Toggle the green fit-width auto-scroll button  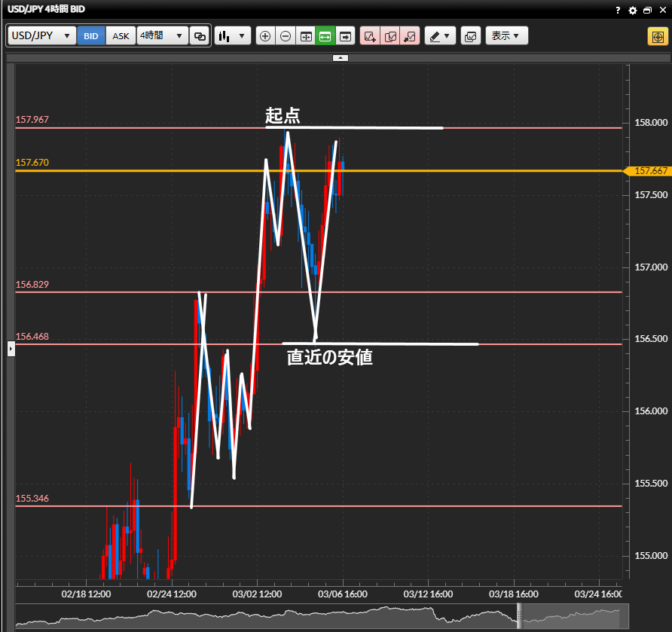click(x=325, y=35)
